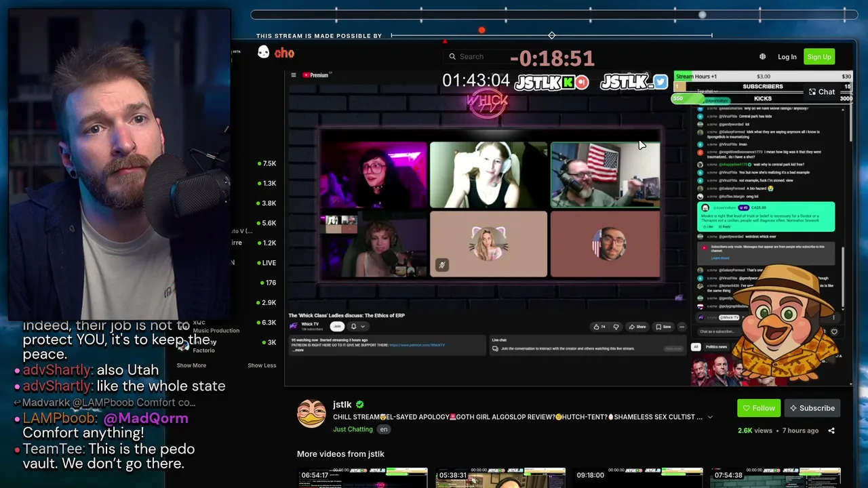
Task: Click Learn more in subscribers-only notice
Action: (720, 258)
